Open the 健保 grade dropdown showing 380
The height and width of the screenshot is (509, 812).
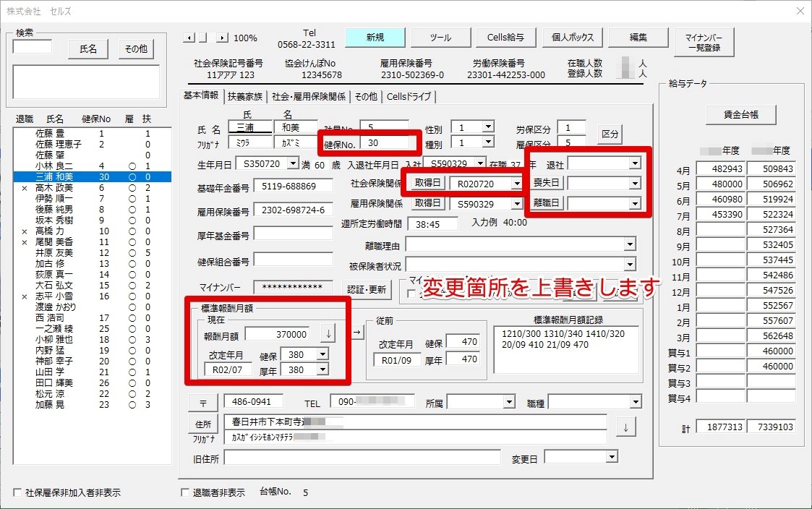tap(322, 354)
